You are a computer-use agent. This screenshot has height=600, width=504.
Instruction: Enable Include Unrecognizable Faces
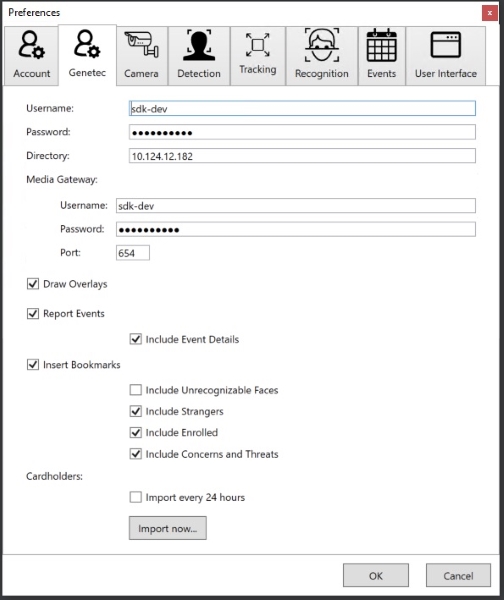click(135, 390)
